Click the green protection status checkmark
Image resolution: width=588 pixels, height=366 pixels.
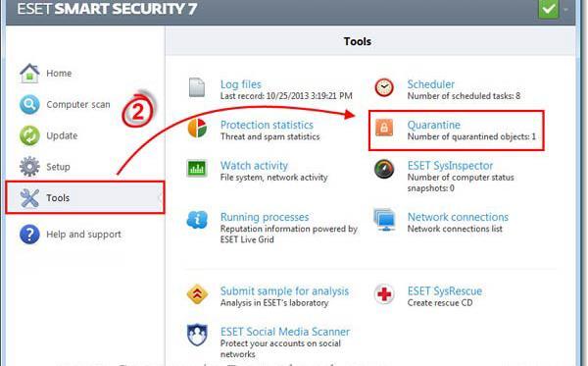tap(548, 8)
